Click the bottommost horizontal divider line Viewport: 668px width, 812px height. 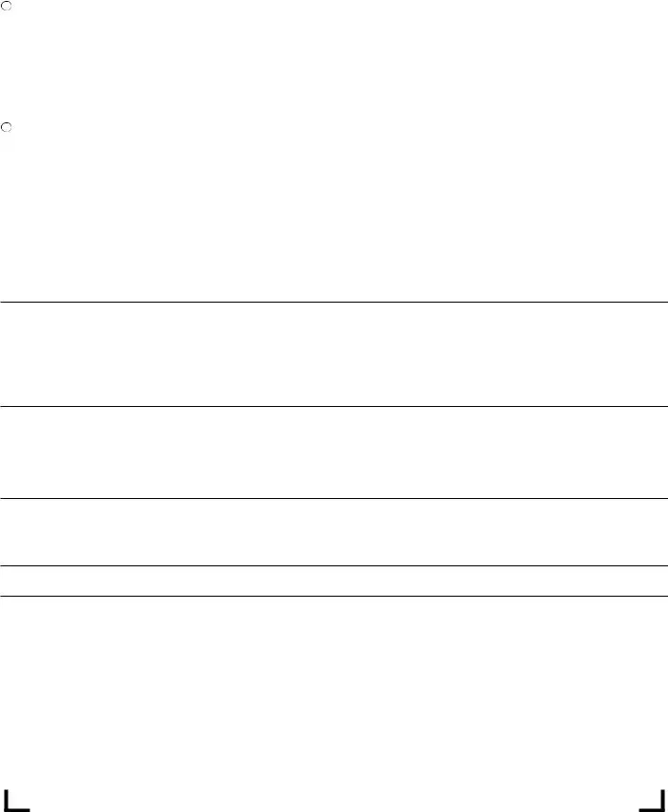coord(334,596)
